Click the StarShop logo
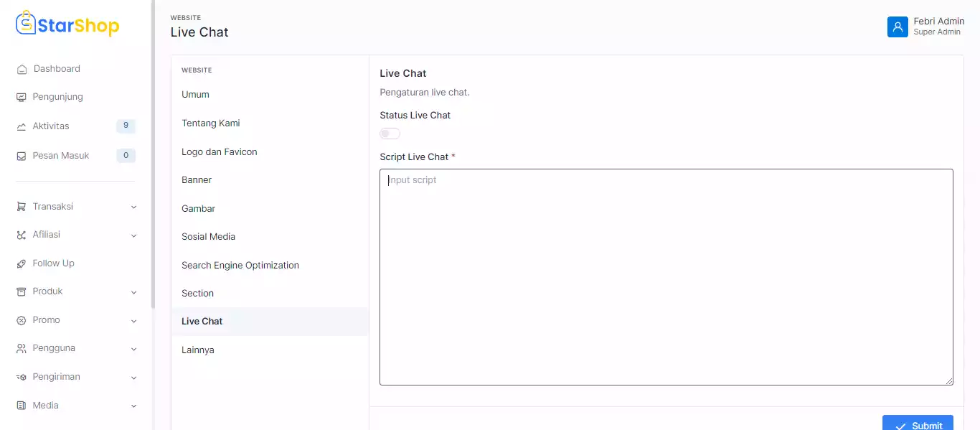Image resolution: width=980 pixels, height=430 pixels. (67, 25)
